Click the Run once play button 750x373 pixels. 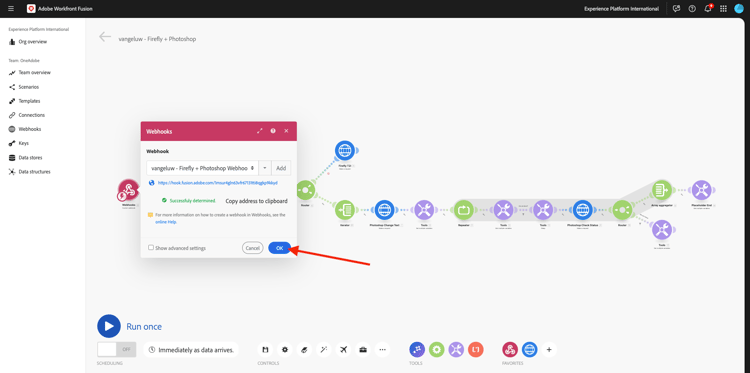tap(109, 326)
